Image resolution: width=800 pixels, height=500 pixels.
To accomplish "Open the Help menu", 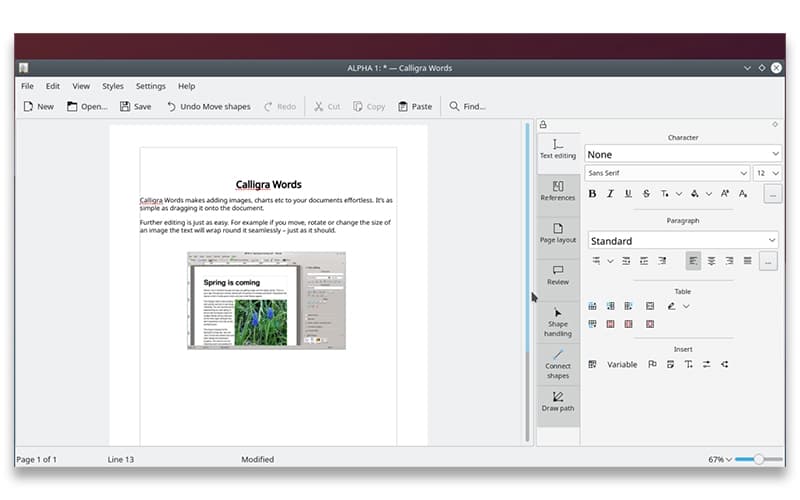I will coord(186,86).
